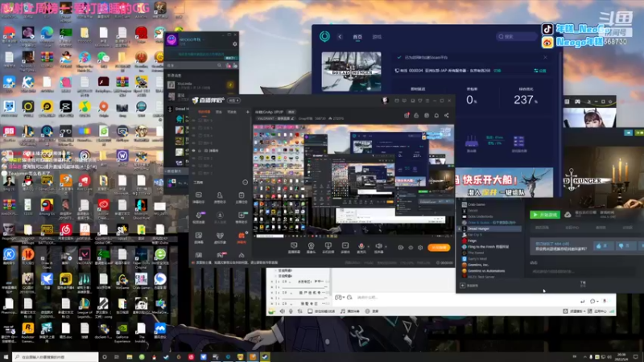Click the accelerator app round green logo

324,36
